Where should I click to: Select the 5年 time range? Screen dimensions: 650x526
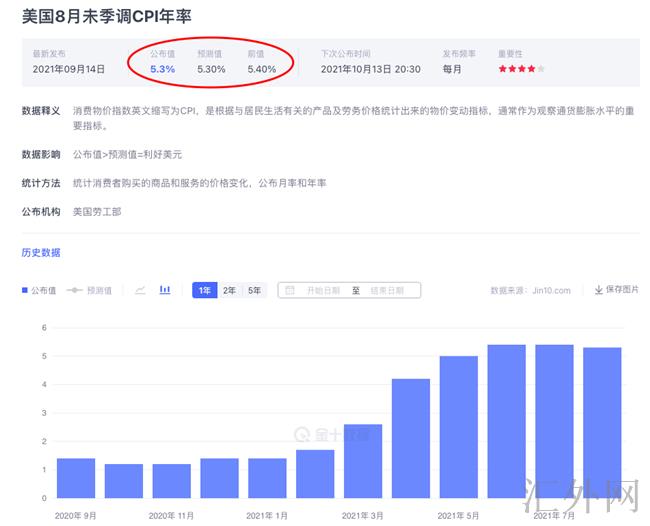click(254, 290)
